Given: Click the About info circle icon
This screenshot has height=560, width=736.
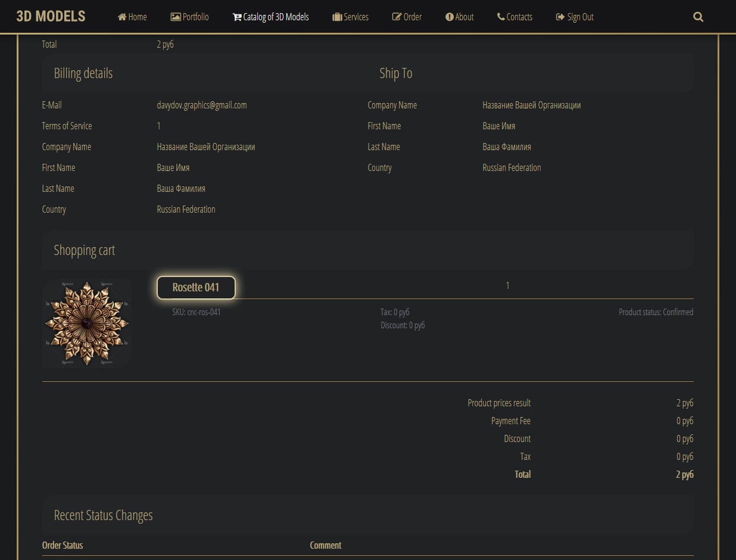Looking at the screenshot, I should (449, 17).
